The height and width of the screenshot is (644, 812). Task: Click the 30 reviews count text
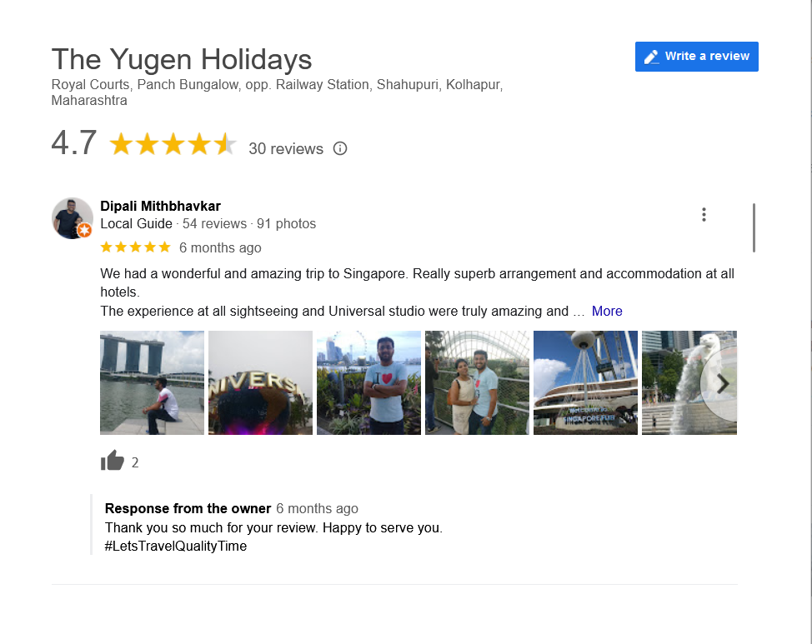pos(286,148)
